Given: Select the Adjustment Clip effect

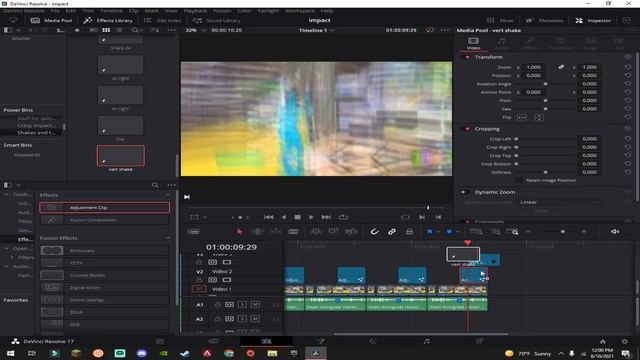Looking at the screenshot, I should (104, 207).
